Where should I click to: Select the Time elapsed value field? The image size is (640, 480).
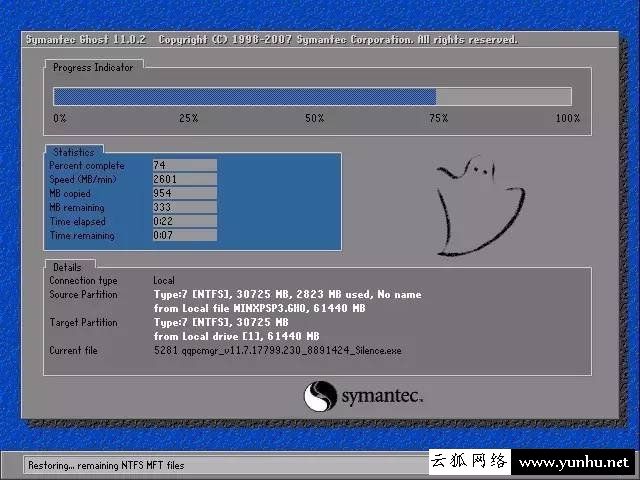[184, 221]
